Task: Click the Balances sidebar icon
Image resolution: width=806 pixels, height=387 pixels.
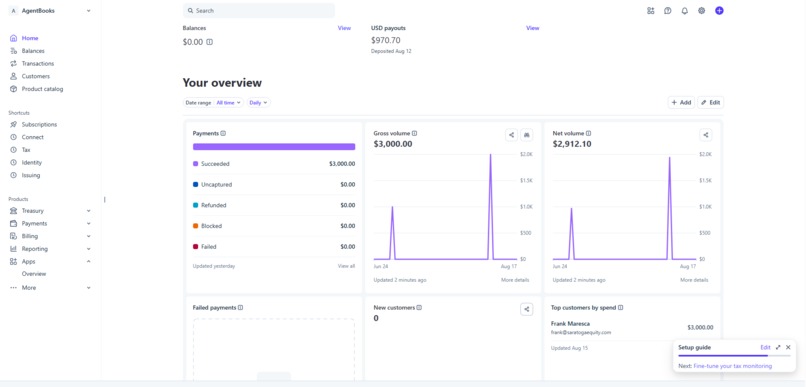Action: click(x=13, y=51)
